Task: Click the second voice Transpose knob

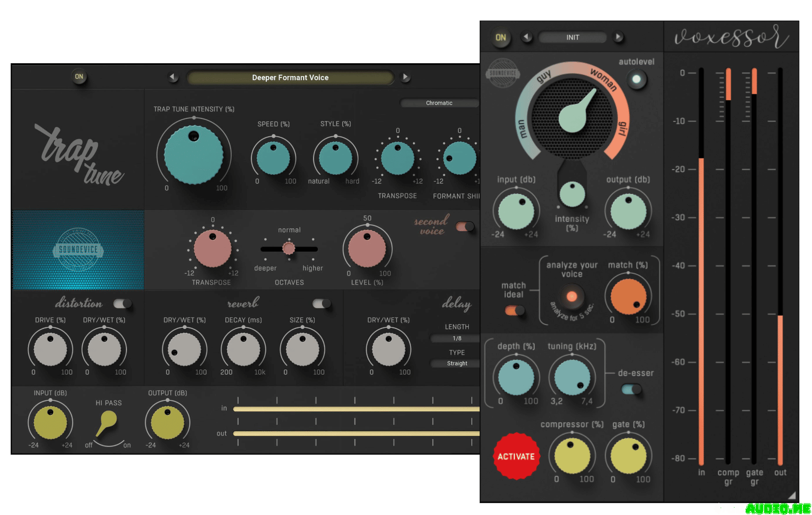Action: (212, 248)
